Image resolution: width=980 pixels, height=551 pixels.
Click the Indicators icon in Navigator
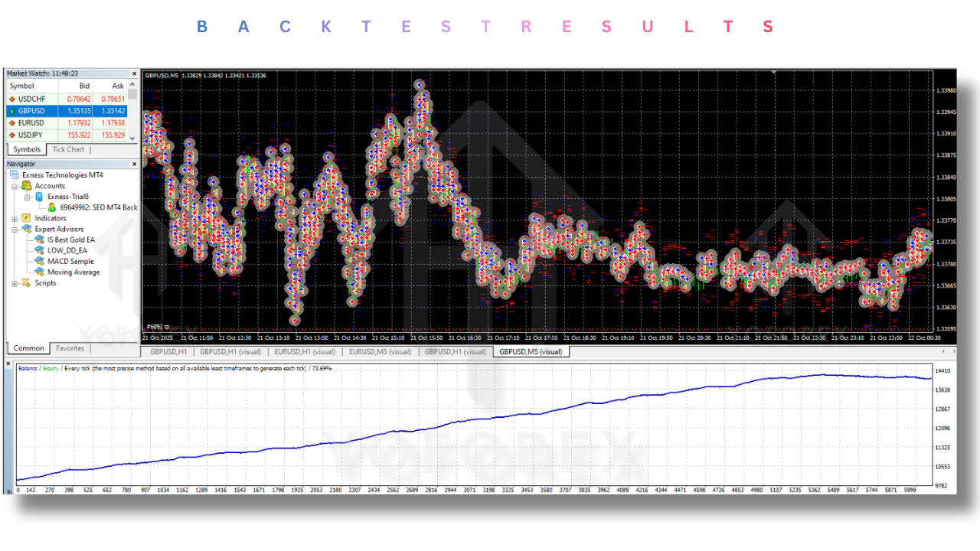27,218
